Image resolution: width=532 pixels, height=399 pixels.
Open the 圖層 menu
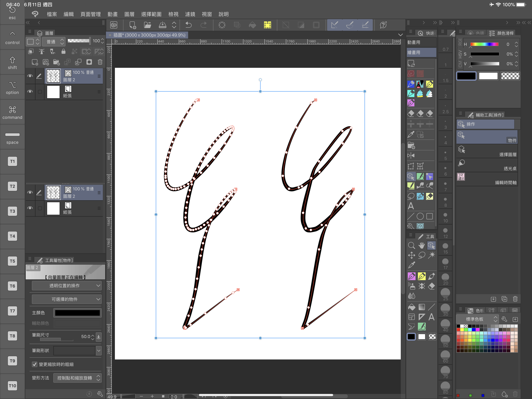129,14
